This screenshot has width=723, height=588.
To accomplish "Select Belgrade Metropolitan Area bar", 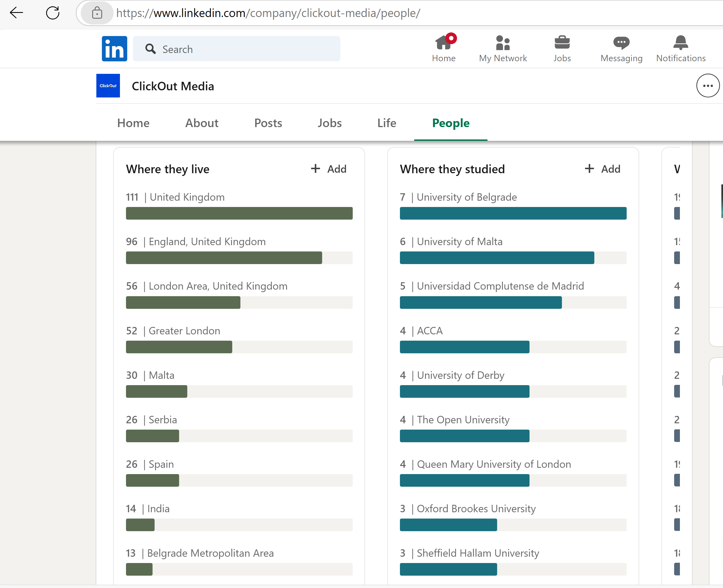I will [x=239, y=569].
